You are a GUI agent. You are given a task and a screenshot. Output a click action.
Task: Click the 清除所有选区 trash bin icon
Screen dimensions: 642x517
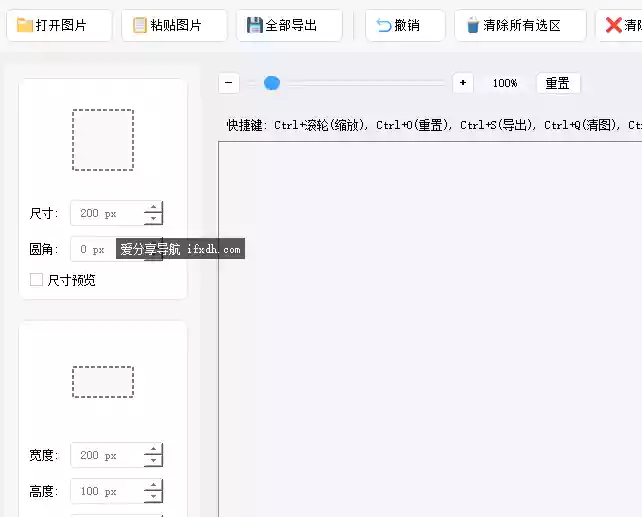pos(472,25)
